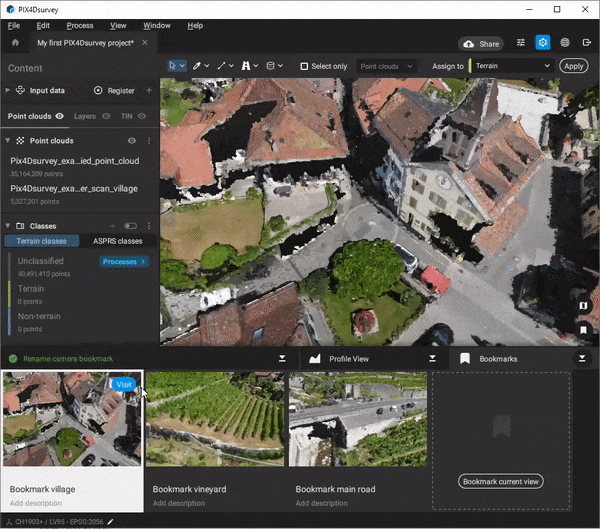Viewport: 600px width, 529px height.
Task: Open the Point clouds three-dot menu
Action: 149,141
